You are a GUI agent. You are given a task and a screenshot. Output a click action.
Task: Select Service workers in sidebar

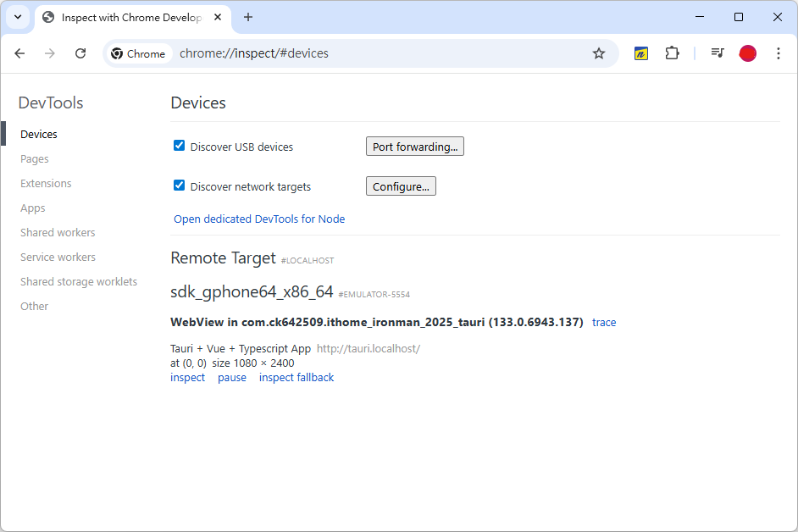(58, 257)
